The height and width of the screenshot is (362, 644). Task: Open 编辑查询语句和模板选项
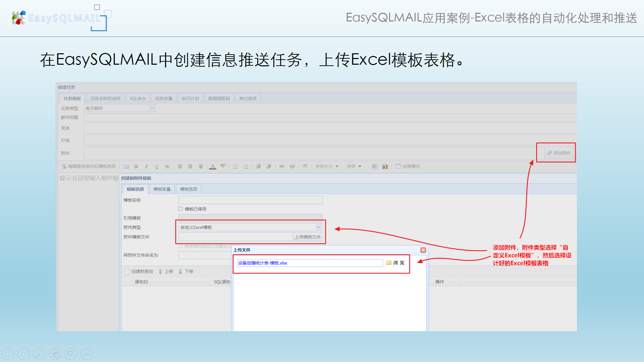(x=89, y=167)
